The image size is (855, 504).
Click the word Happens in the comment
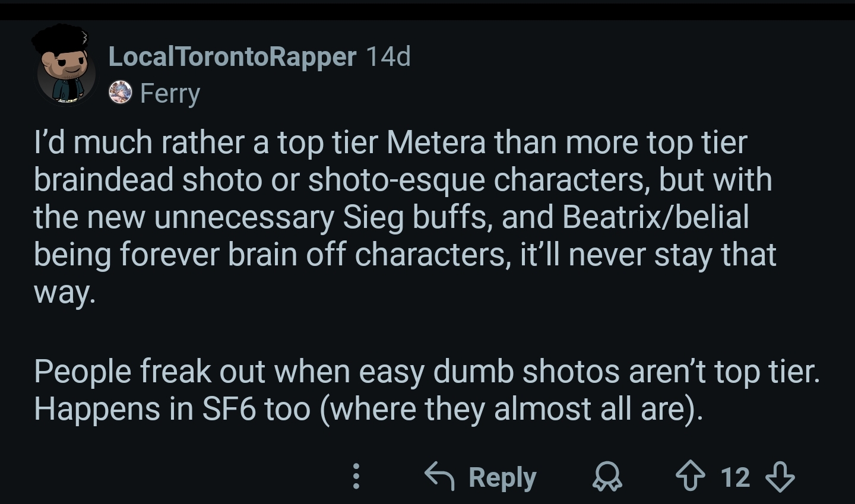click(97, 409)
